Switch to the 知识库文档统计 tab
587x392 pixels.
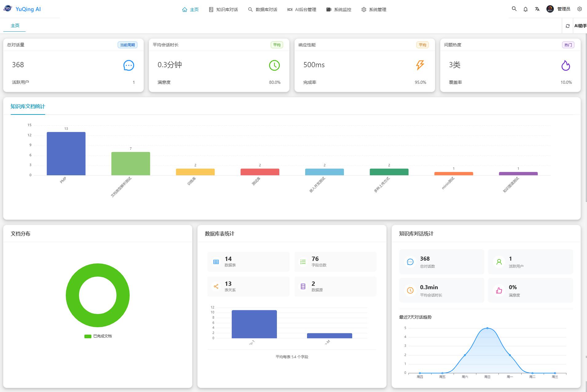pyautogui.click(x=28, y=107)
